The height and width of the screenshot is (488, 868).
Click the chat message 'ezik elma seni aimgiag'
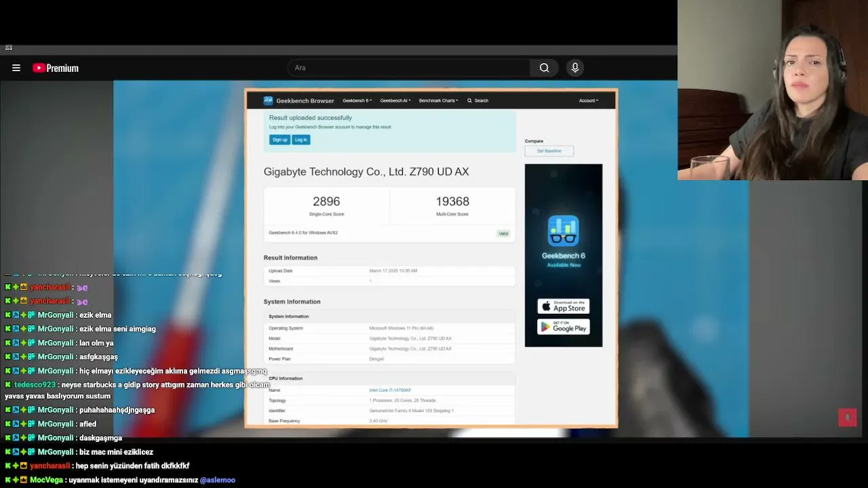pos(117,329)
